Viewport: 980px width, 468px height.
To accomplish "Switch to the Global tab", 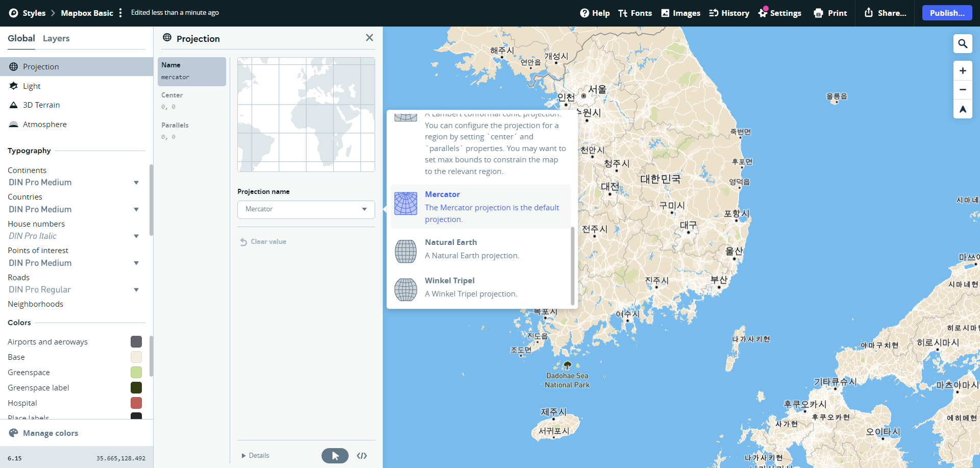I will pyautogui.click(x=21, y=38).
